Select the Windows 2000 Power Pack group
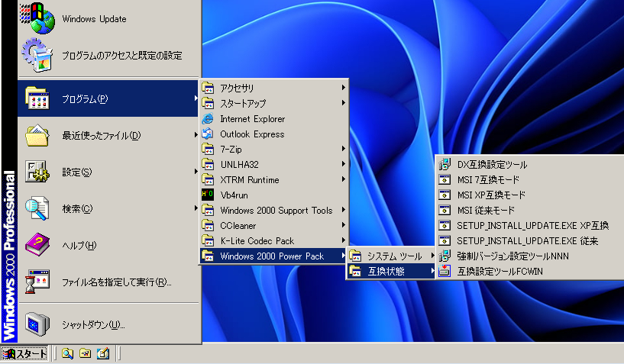The height and width of the screenshot is (364, 624). [274, 256]
